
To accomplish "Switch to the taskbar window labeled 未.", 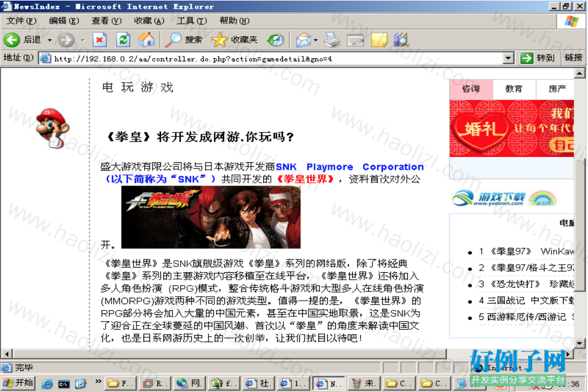I will (363, 383).
